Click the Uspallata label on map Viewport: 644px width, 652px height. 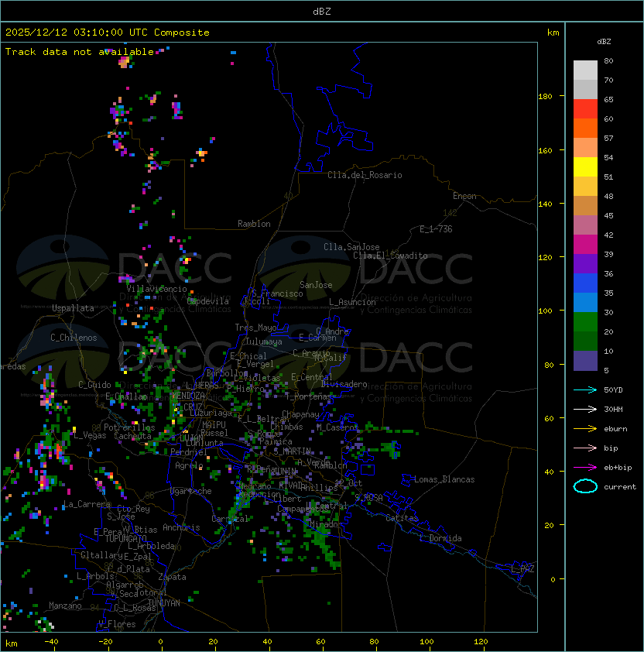(x=73, y=308)
